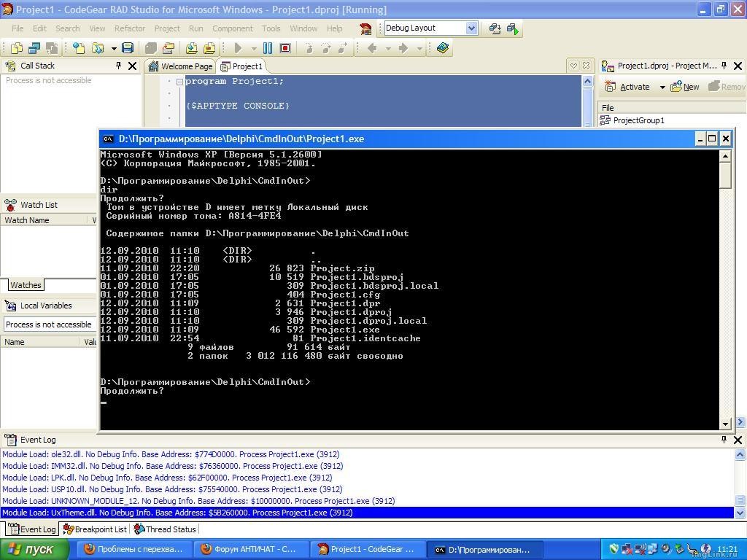Click the Help contents book icon

point(442,48)
